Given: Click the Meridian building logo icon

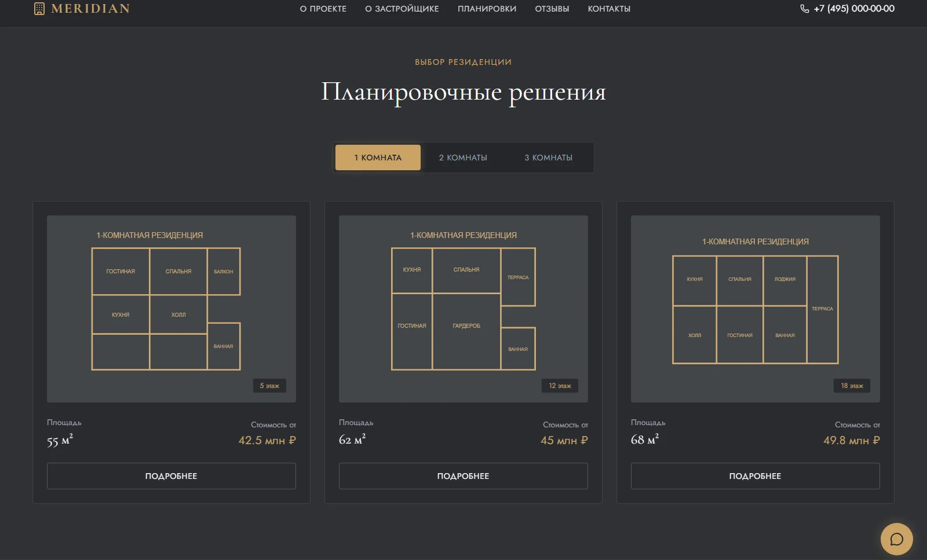Looking at the screenshot, I should [39, 9].
